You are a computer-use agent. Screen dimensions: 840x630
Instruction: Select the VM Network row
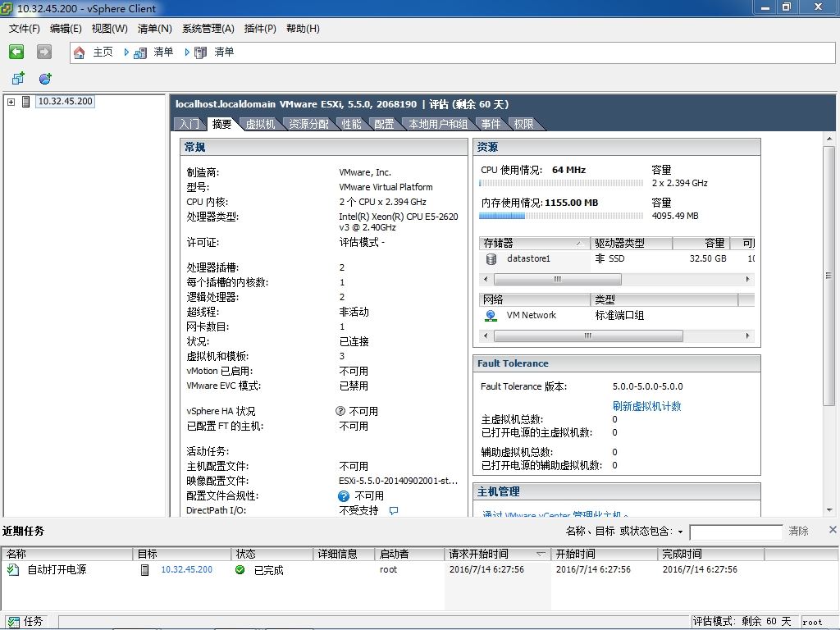tap(617, 316)
